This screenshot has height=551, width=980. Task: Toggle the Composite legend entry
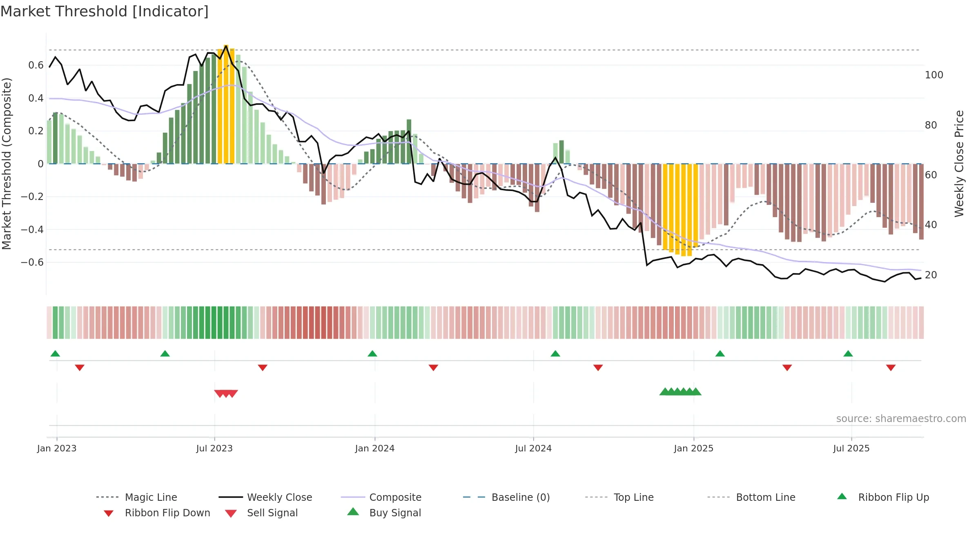[x=381, y=497]
